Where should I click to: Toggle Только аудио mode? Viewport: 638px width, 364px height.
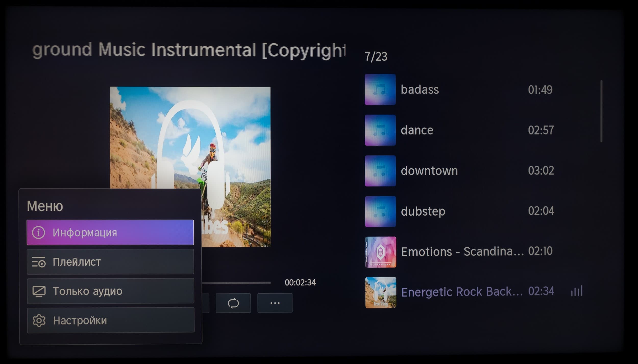coord(110,291)
